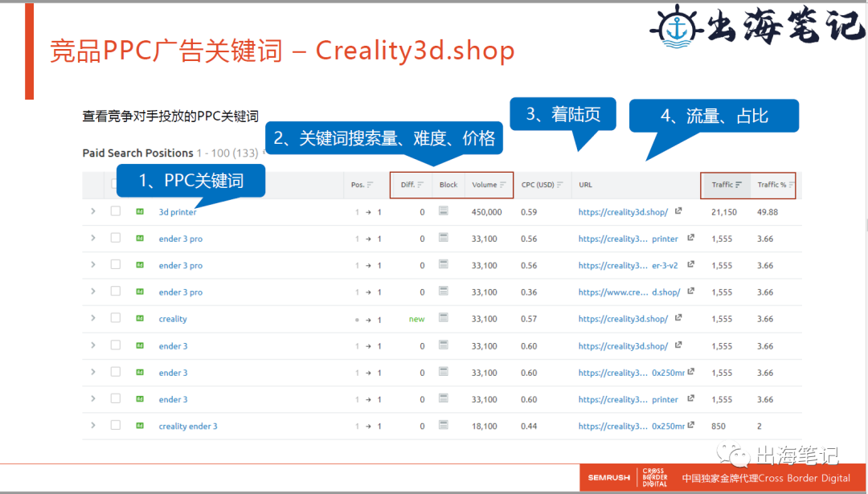Click the Diff. column sort icon
Image resolution: width=868 pixels, height=494 pixels.
[420, 185]
